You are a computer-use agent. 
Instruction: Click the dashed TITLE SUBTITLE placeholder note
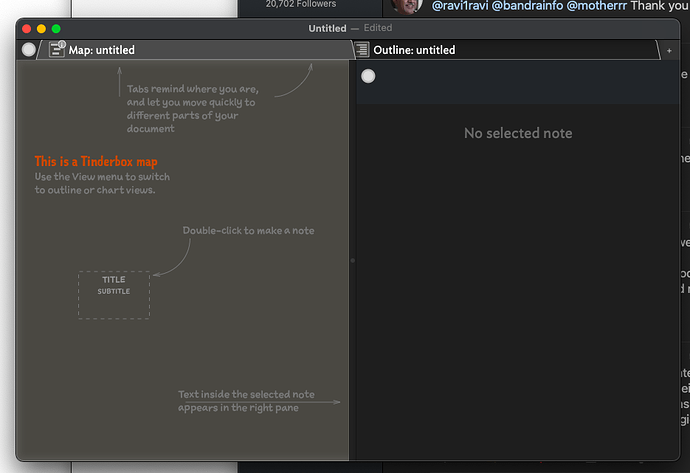(114, 295)
